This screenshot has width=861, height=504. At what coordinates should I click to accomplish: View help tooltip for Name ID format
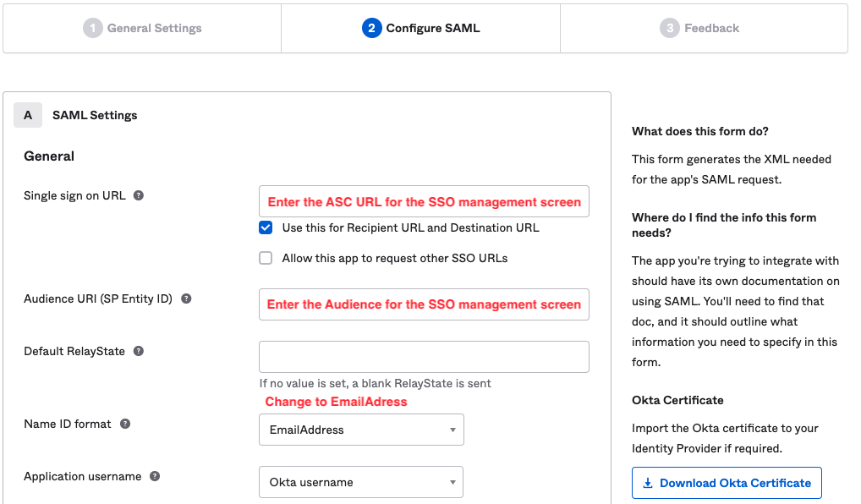pyautogui.click(x=125, y=424)
